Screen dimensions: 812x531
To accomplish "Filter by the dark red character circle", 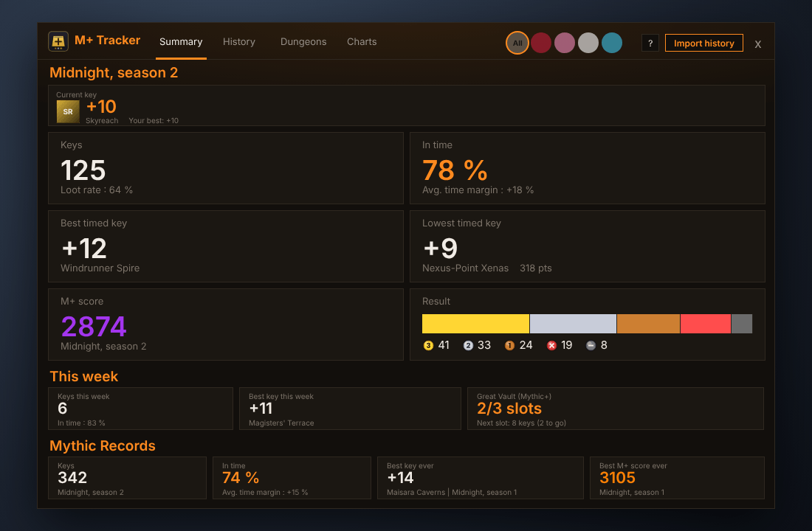I will (541, 43).
